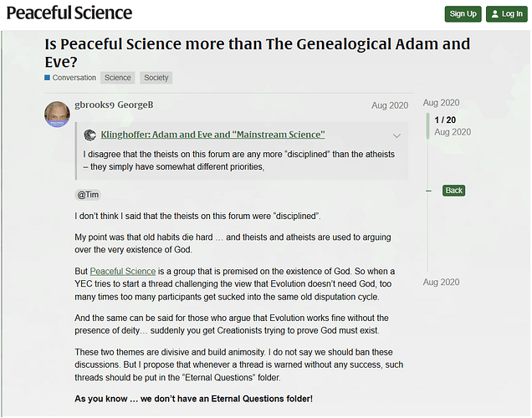Jump to bottom Aug 2020 timeline date
532x418 pixels.
[x=441, y=283]
